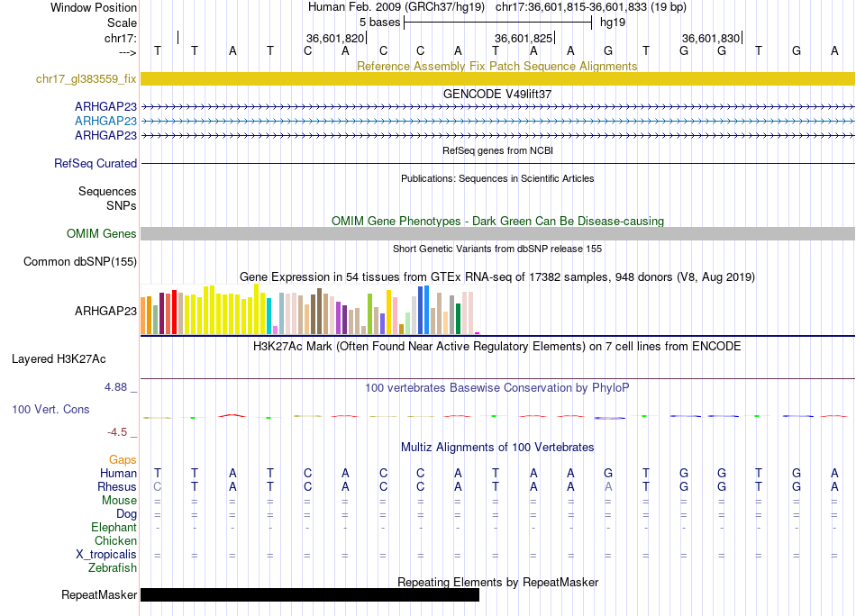Click 'RefSeq genes from NCBI' title
The width and height of the screenshot is (856, 616).
[497, 150]
